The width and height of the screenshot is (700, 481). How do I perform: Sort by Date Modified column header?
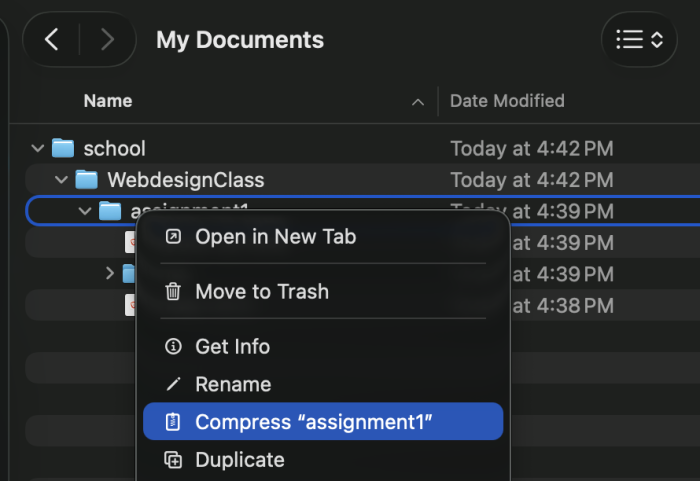click(x=507, y=101)
